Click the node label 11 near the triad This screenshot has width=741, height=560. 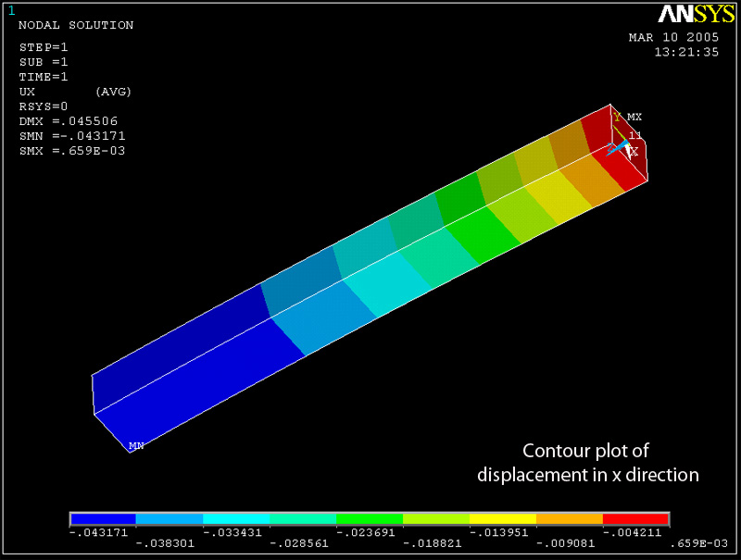634,135
